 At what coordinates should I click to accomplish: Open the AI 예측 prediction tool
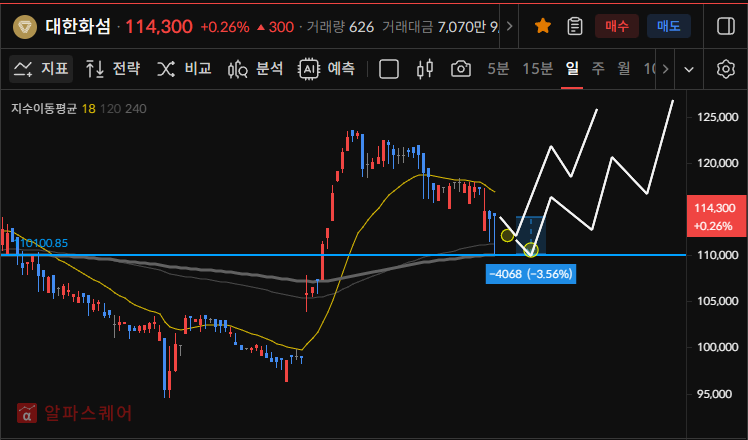click(x=327, y=69)
